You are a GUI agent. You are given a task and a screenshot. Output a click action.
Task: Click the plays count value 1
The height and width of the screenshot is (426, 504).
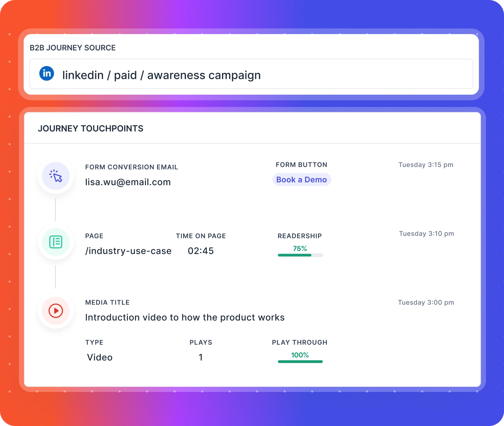[201, 357]
